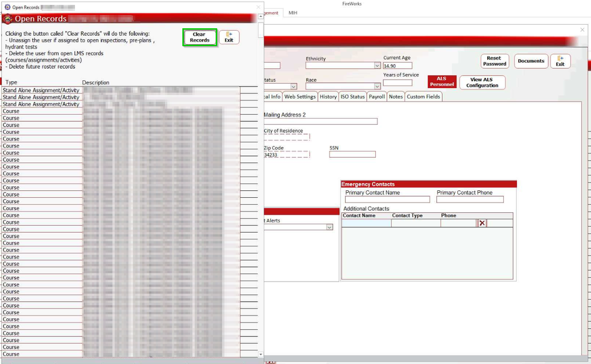
Task: Click the Reset Password button
Action: coord(494,61)
